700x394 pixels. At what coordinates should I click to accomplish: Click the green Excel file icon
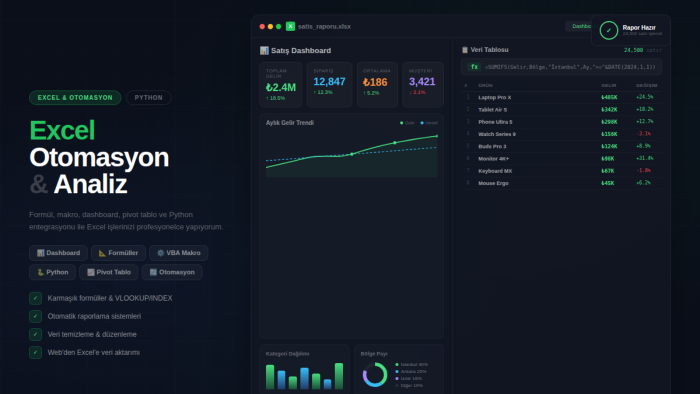tap(290, 26)
